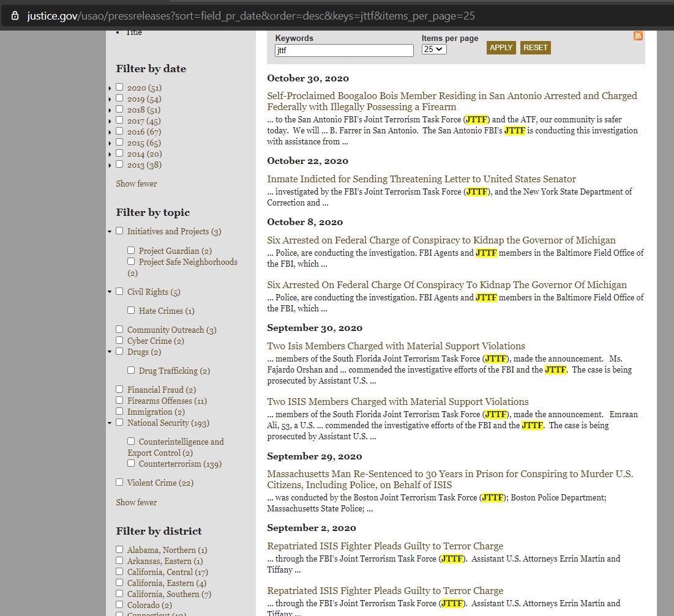The image size is (674, 616).
Task: Check the Alabama, Northern (1) district
Action: pos(119,549)
